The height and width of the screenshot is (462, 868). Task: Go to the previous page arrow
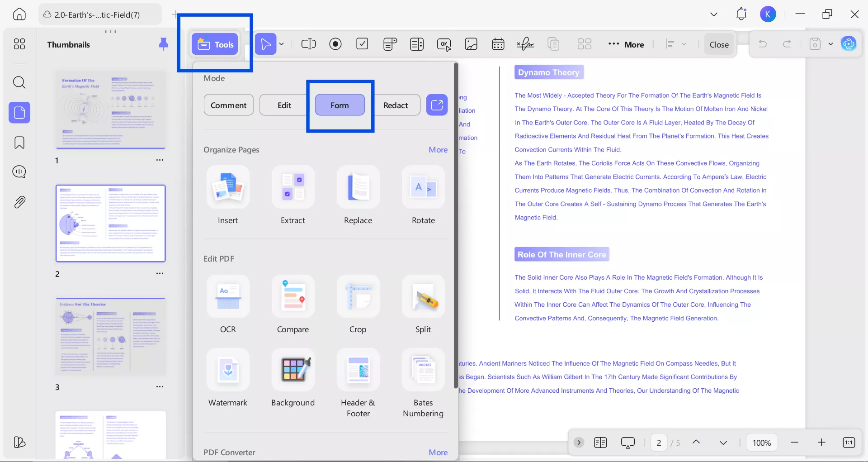pyautogui.click(x=696, y=442)
